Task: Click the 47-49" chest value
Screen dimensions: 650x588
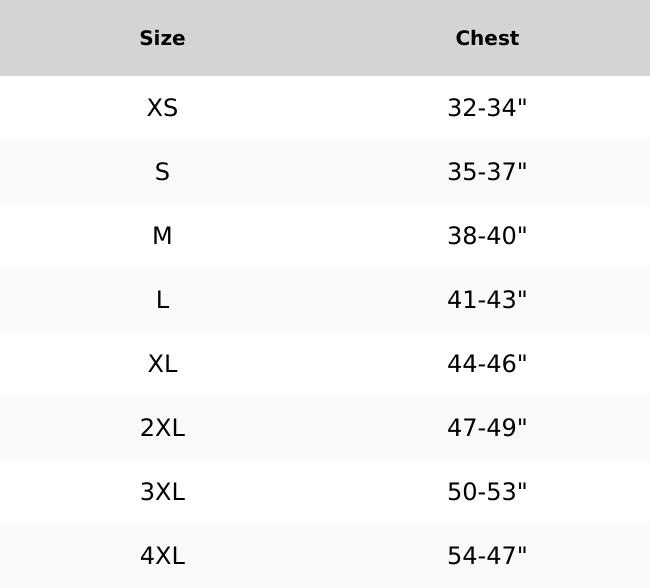Action: pos(487,428)
